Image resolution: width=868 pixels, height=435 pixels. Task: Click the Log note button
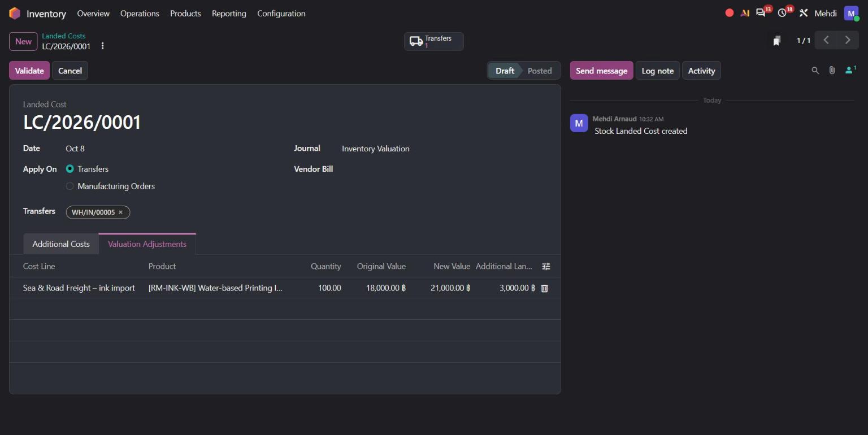[658, 71]
